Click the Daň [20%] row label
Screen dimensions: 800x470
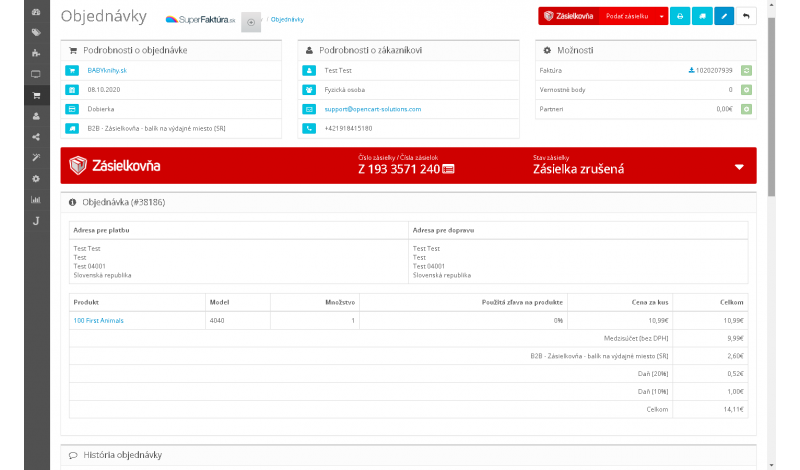click(653, 374)
